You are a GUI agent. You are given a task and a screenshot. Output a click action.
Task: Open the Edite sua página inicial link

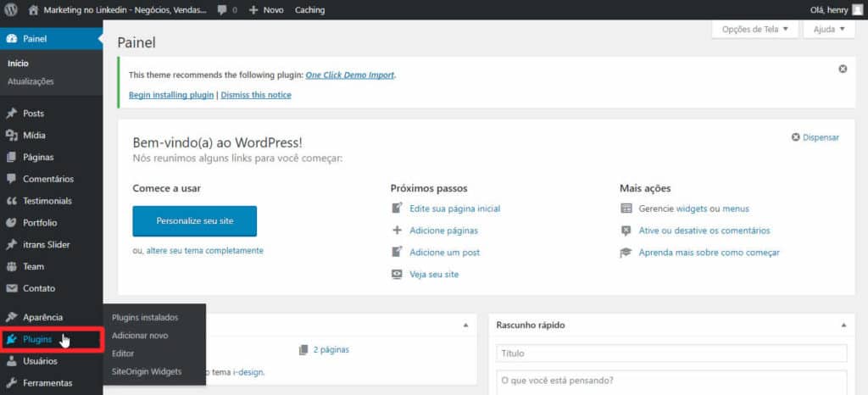click(454, 209)
